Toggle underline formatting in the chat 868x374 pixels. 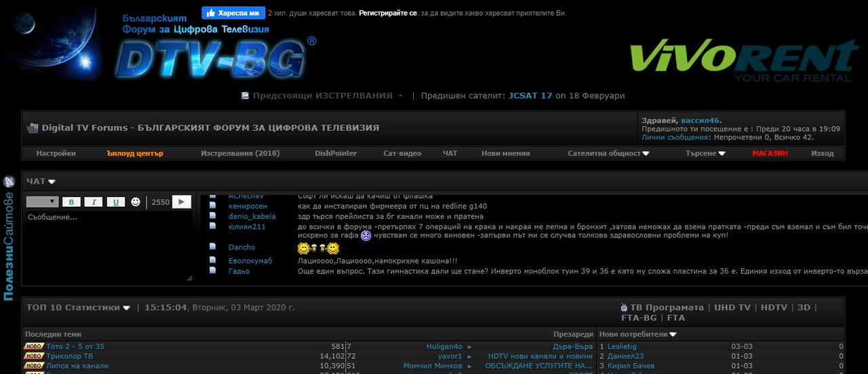[x=116, y=202]
